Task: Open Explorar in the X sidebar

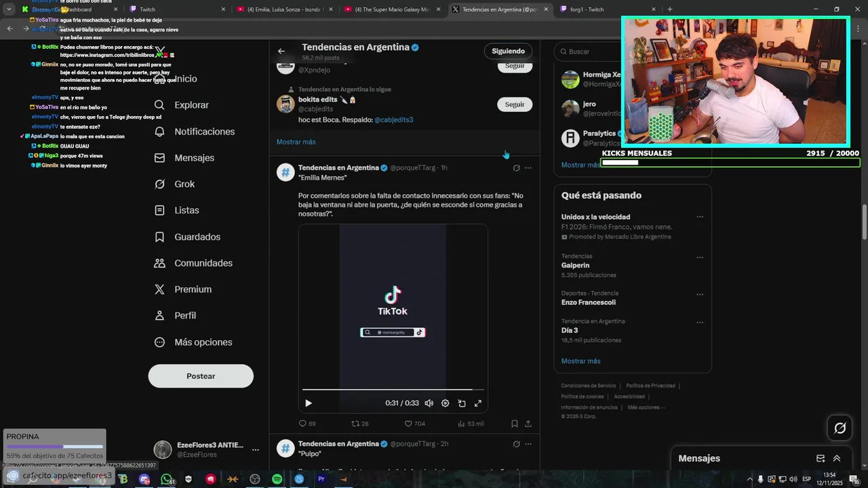Action: [182, 105]
